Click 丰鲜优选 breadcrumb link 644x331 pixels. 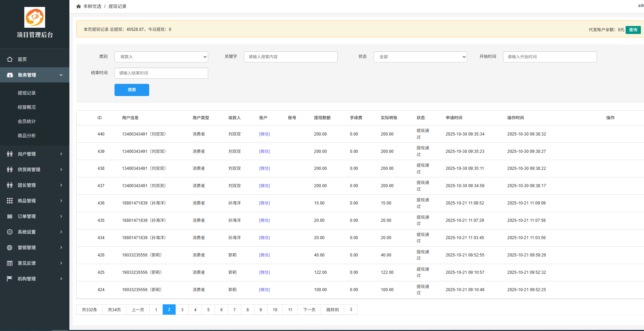pos(92,6)
